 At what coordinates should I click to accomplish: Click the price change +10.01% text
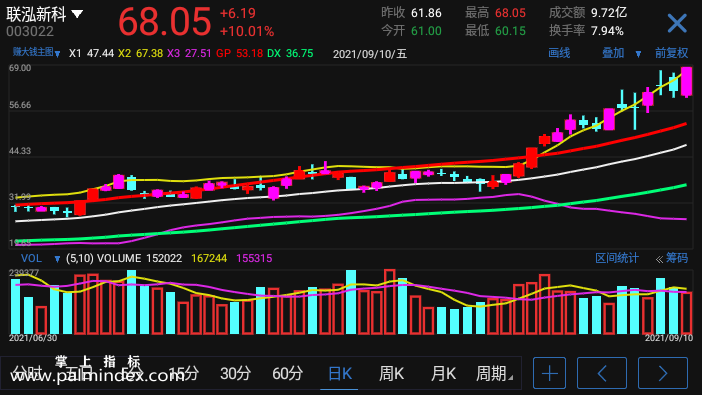(247, 31)
